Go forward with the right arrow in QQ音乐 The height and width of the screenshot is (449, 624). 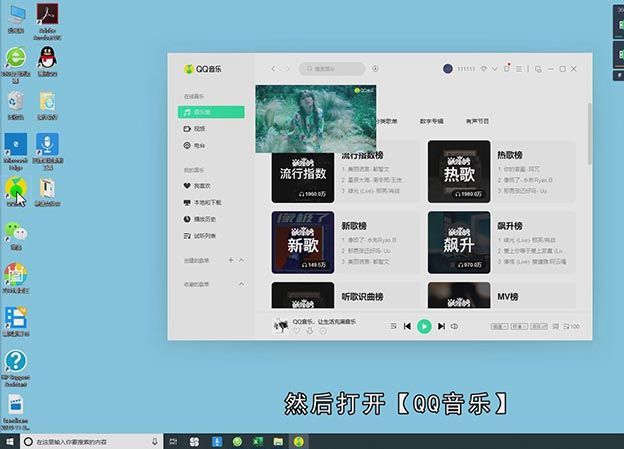coord(287,69)
